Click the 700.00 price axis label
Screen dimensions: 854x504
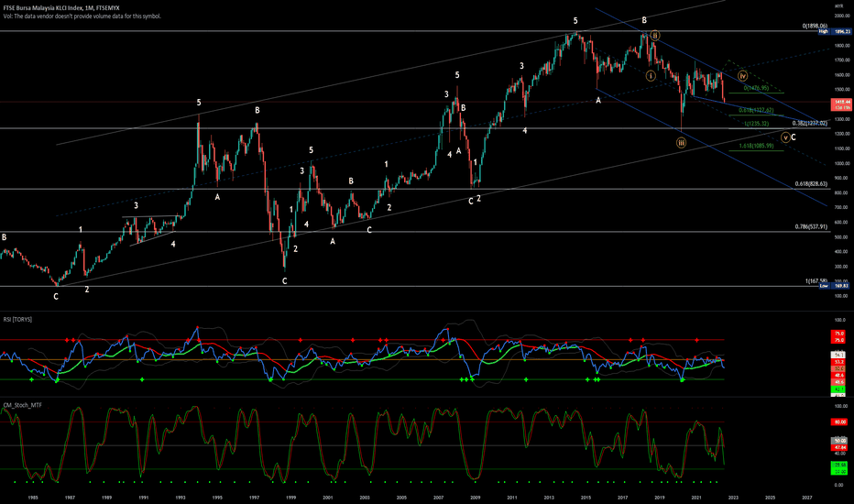click(842, 208)
